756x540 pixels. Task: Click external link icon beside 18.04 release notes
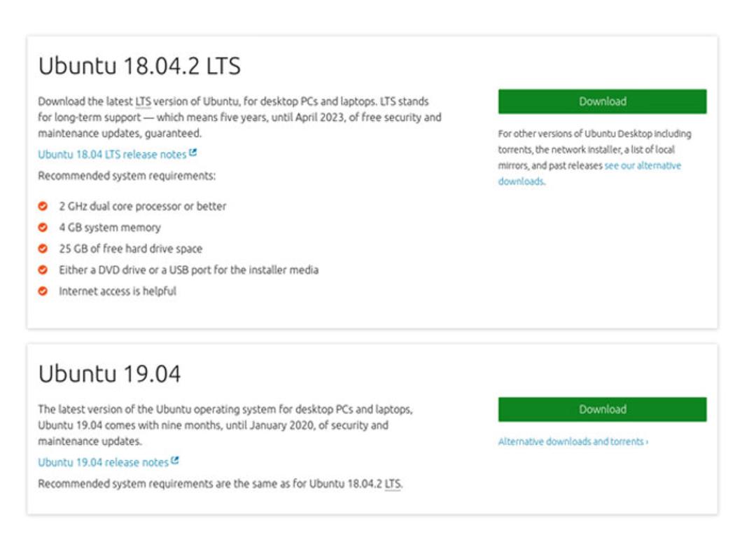coord(193,153)
